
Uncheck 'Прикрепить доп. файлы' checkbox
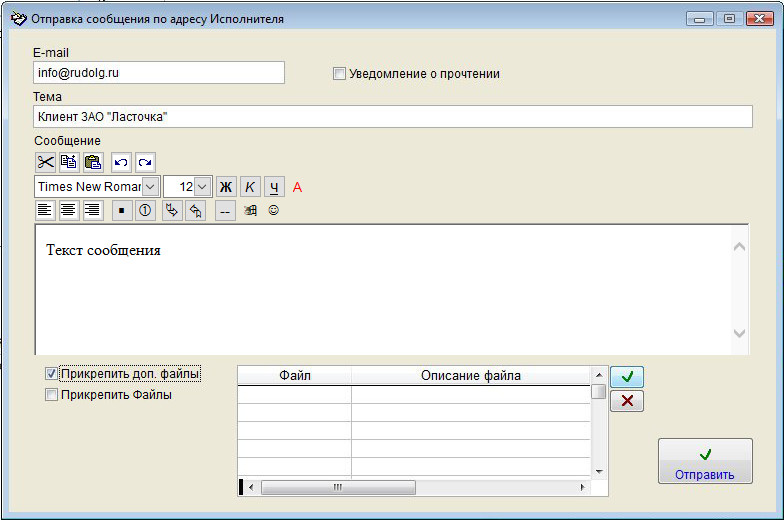52,374
